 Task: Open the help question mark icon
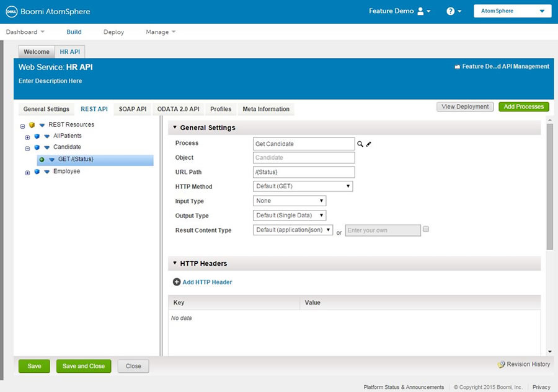450,11
